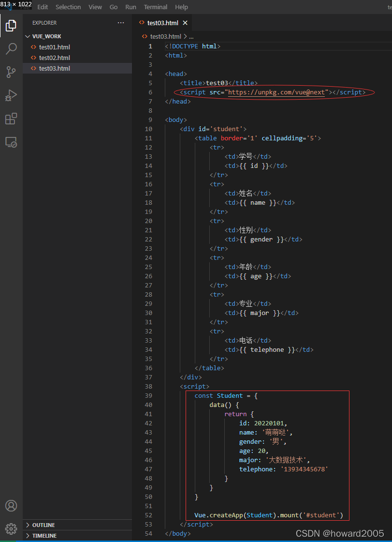Open the Selection menu

pos(68,7)
